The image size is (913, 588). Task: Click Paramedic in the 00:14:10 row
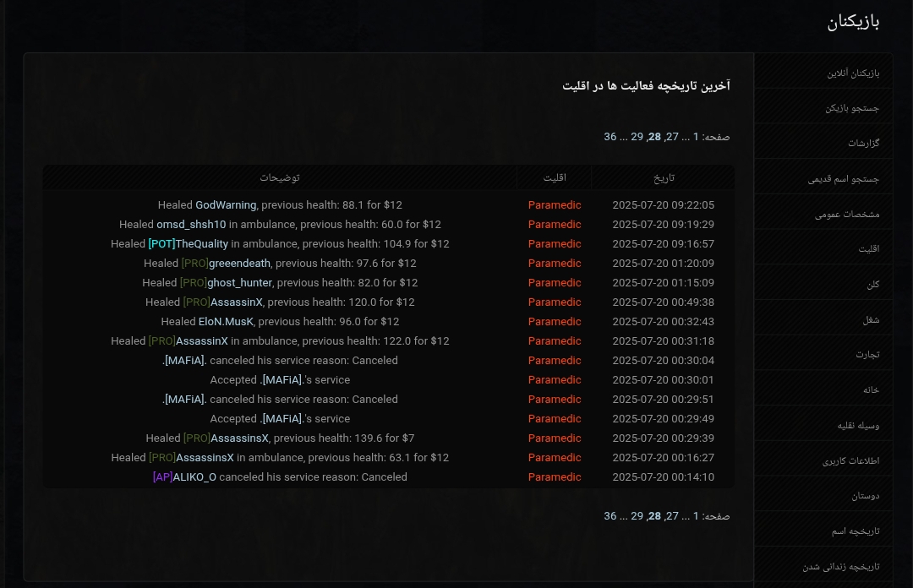tap(555, 477)
